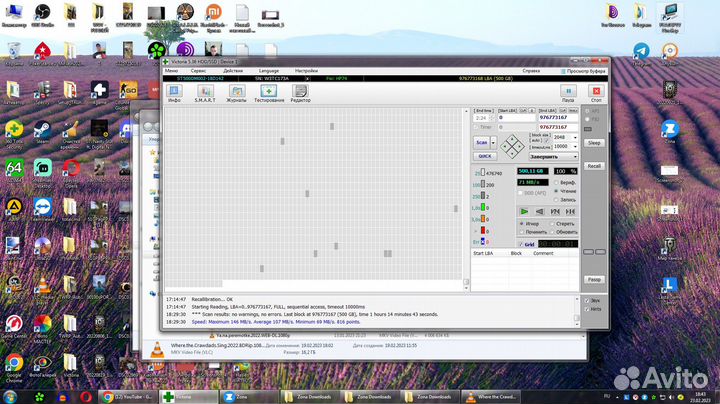The height and width of the screenshot is (404, 720).
Task: Select the Стереть radio option
Action: [x=554, y=223]
